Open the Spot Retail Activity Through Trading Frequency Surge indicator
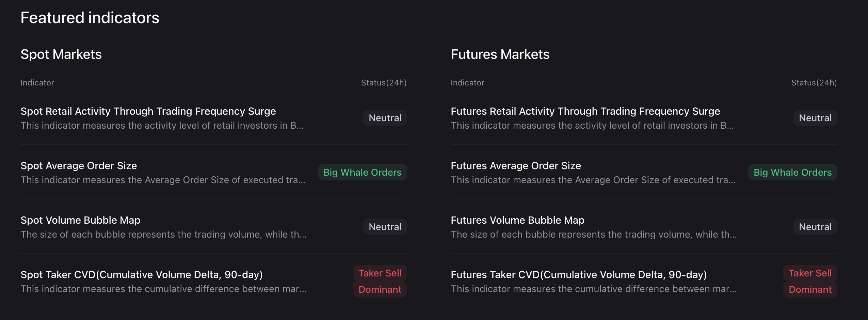This screenshot has width=868, height=320. tap(148, 111)
